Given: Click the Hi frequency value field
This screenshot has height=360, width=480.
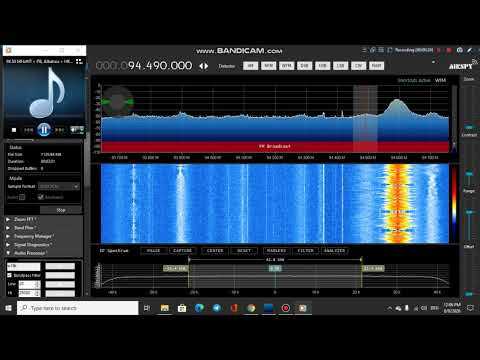Looking at the screenshot, I should tap(29, 293).
